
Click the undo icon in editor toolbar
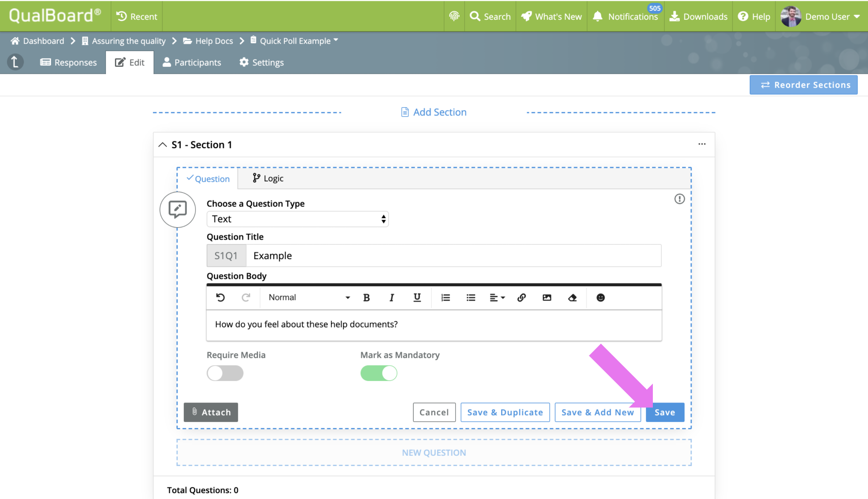(221, 297)
